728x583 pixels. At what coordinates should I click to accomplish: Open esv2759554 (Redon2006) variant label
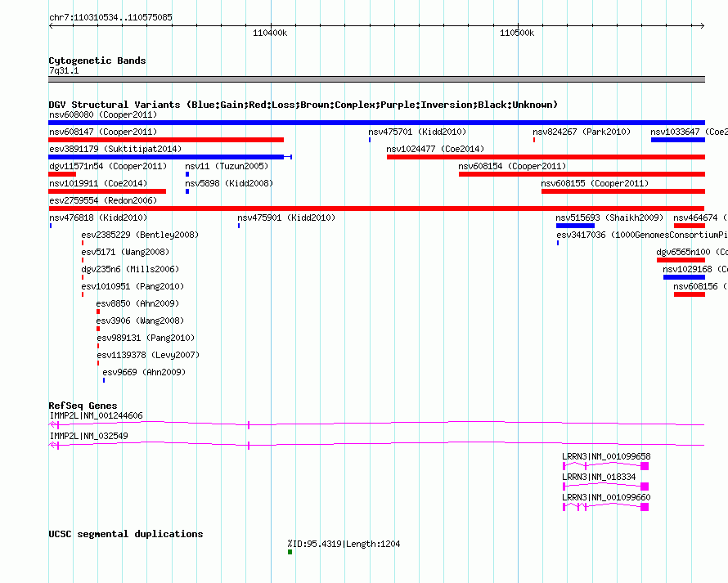103,200
